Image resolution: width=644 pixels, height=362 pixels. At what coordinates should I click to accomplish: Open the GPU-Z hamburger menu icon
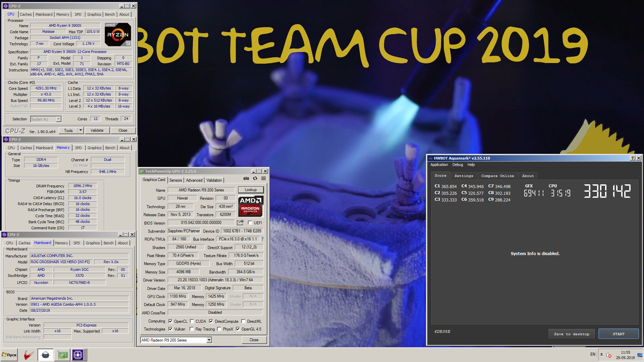264,178
